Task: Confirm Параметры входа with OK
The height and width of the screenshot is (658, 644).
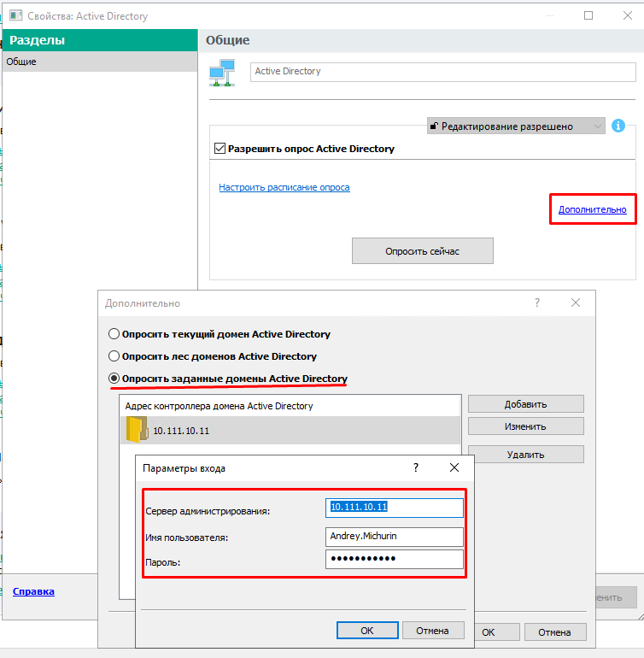Action: pyautogui.click(x=367, y=631)
